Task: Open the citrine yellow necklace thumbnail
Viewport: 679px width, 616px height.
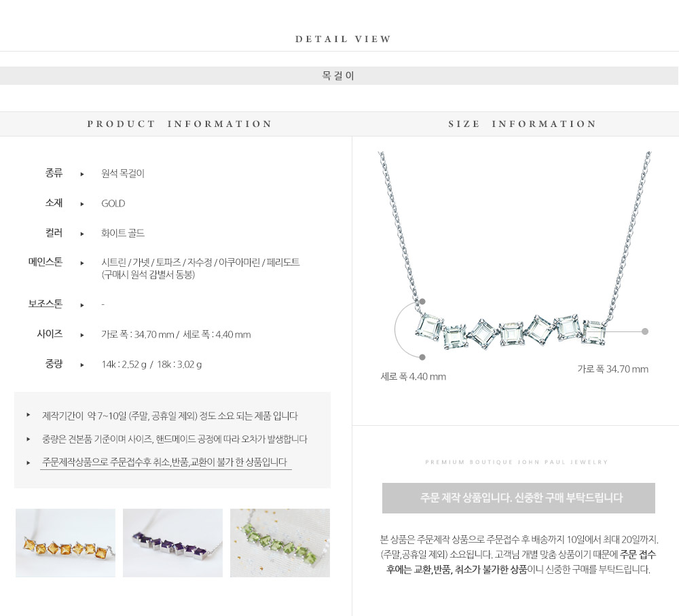Action: point(65,543)
